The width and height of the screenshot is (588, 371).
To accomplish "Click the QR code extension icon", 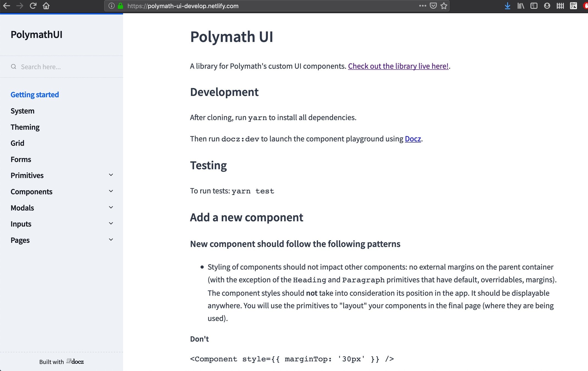I will point(573,6).
